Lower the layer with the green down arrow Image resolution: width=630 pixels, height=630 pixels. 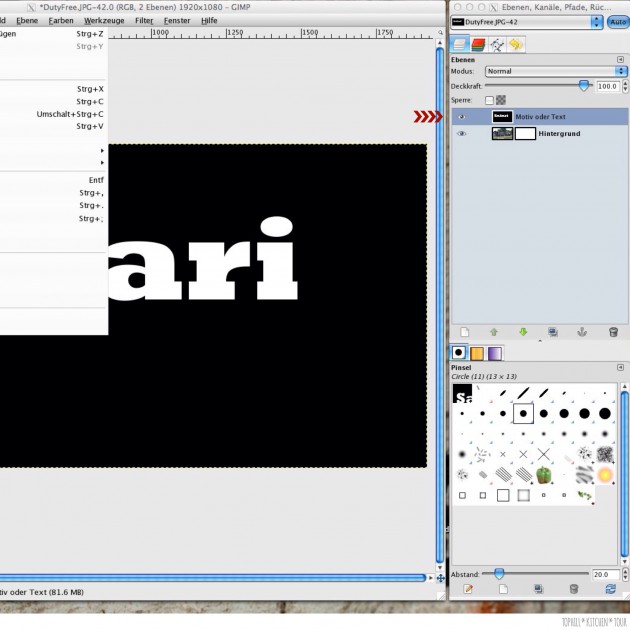pos(523,332)
